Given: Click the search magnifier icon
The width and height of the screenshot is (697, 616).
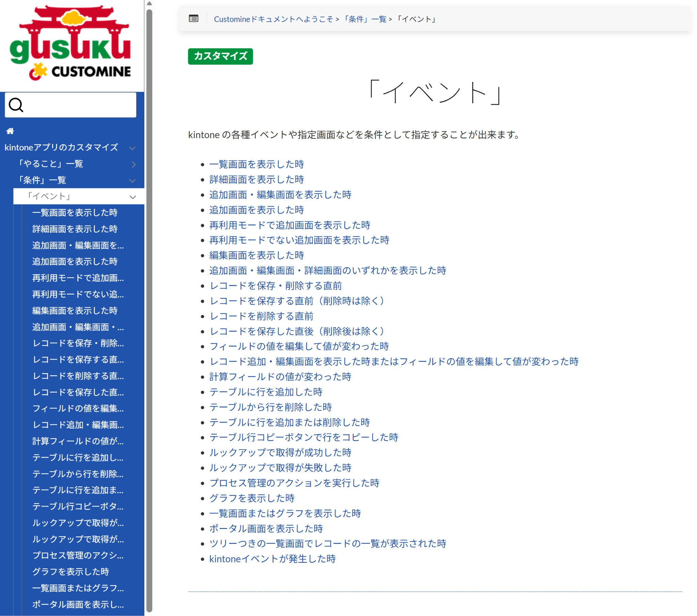Looking at the screenshot, I should 16,105.
